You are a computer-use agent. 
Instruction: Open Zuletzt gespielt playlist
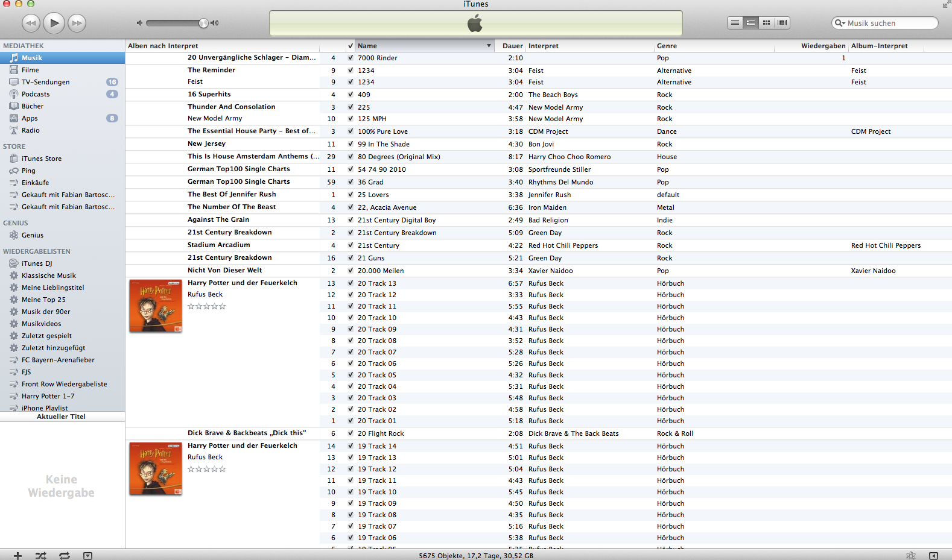(x=62, y=336)
